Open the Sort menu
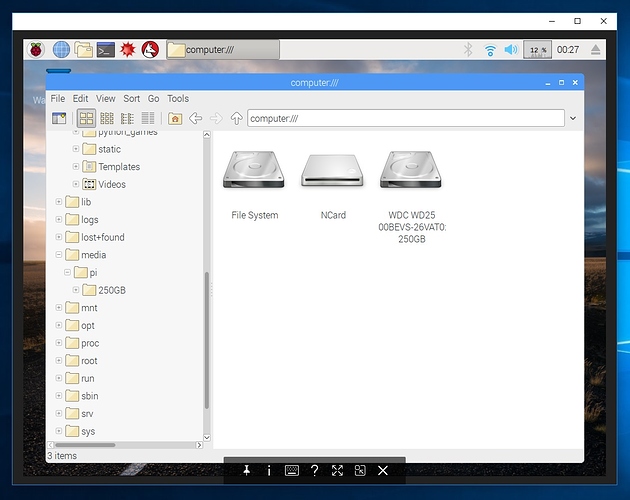This screenshot has width=630, height=500. [131, 98]
